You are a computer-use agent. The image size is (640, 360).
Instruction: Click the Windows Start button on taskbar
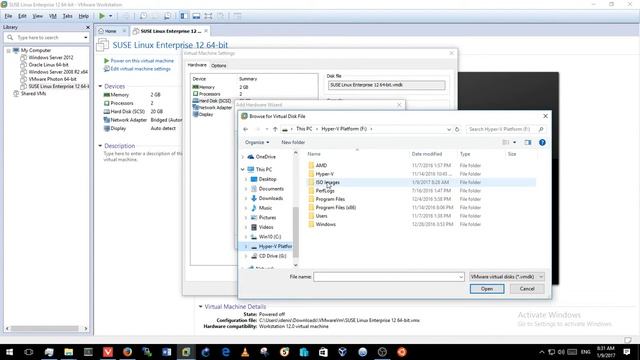pyautogui.click(x=9, y=352)
